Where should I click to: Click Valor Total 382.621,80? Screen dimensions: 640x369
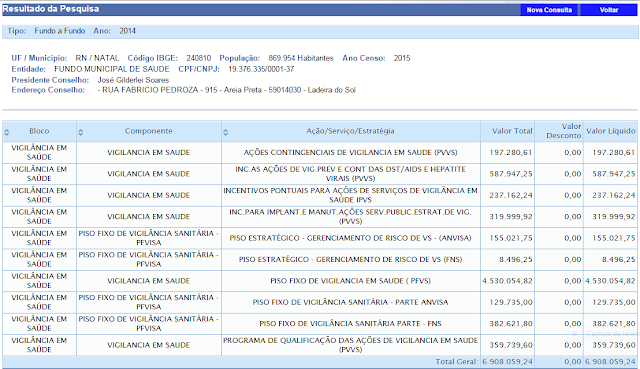coord(511,324)
